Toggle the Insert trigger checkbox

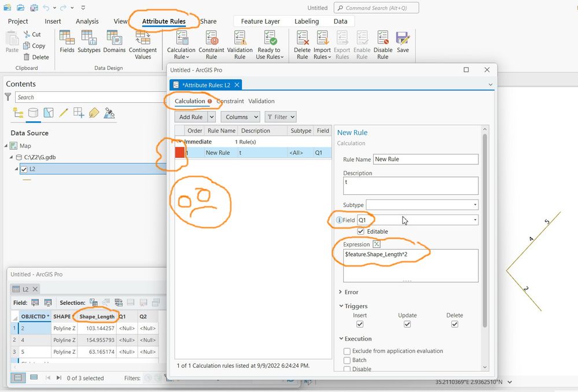point(360,324)
